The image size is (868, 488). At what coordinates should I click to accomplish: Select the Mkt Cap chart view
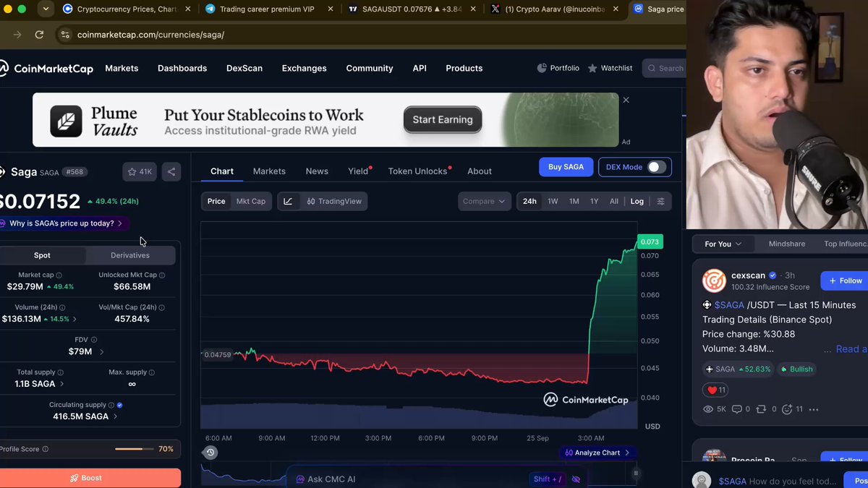pos(251,201)
